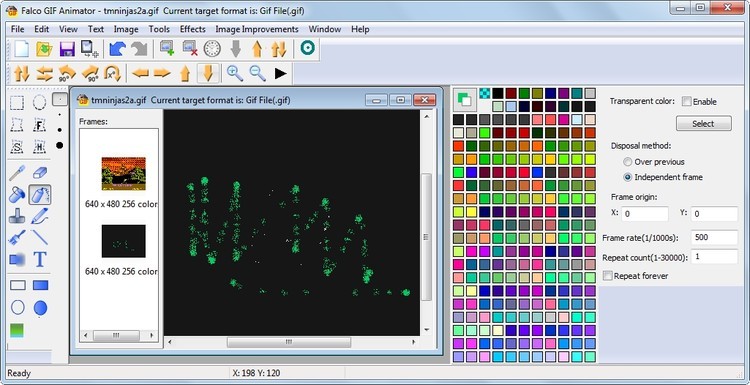Click the Save floppy disk icon
This screenshot has height=385, width=750.
[x=66, y=49]
